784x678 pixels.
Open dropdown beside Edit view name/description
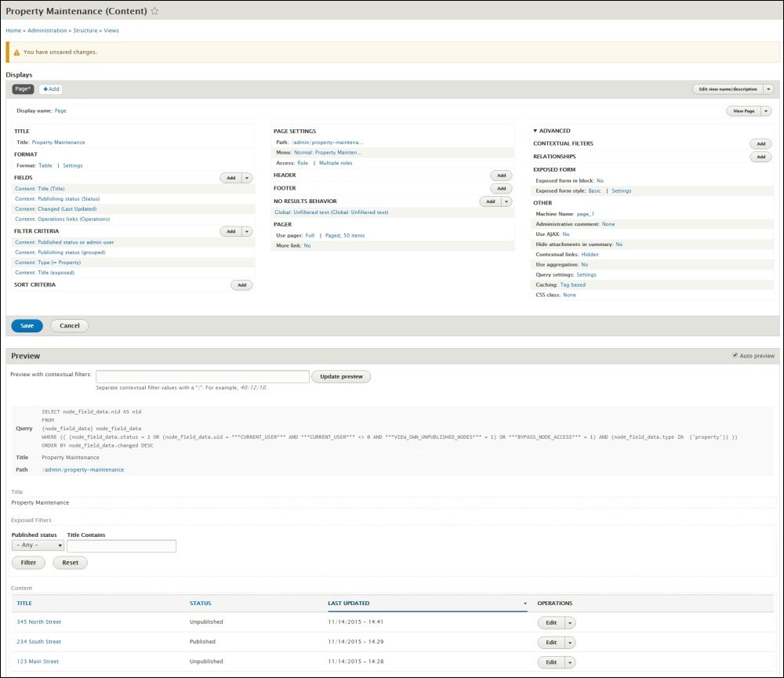[x=768, y=89]
